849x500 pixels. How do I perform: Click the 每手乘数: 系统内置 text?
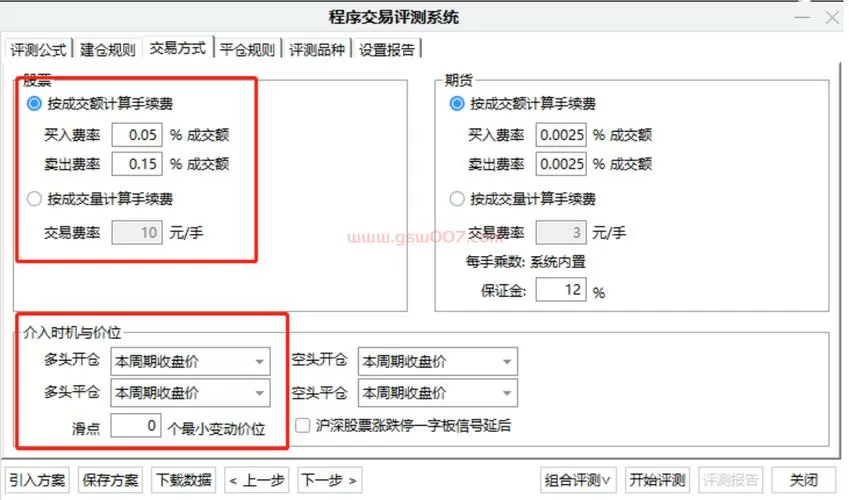pyautogui.click(x=526, y=262)
